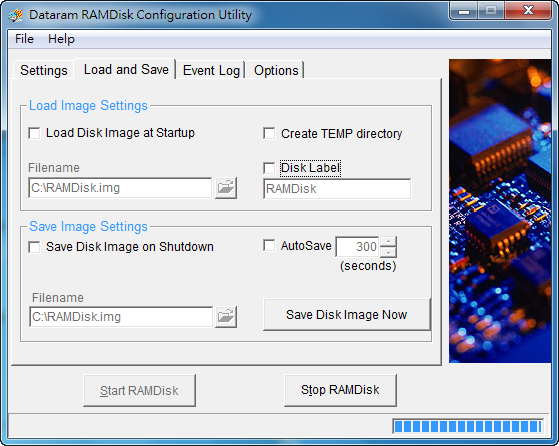Minimize the RAMDisk Configuration window
This screenshot has height=446, width=559.
464,11
